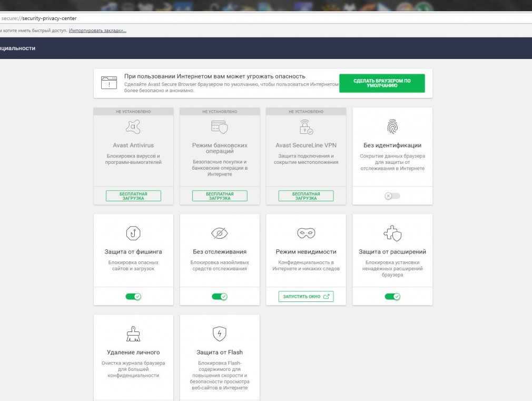Image resolution: width=532 pixels, height=401 pixels.
Task: Click the Без отслеживания heading
Action: pos(220,251)
